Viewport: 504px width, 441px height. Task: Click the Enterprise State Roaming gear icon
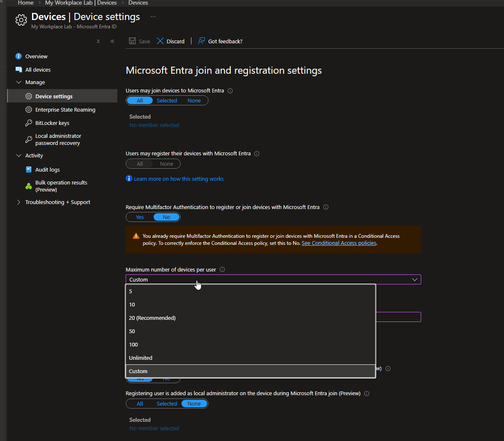click(29, 110)
